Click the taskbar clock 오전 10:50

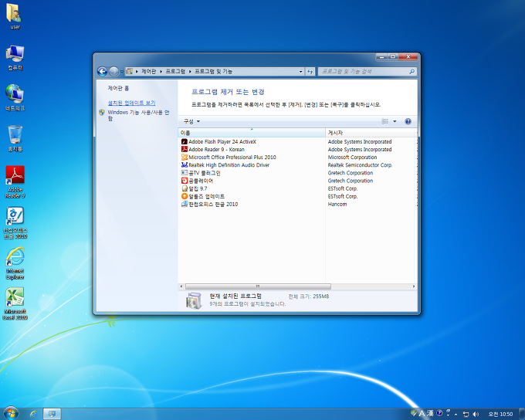click(500, 415)
